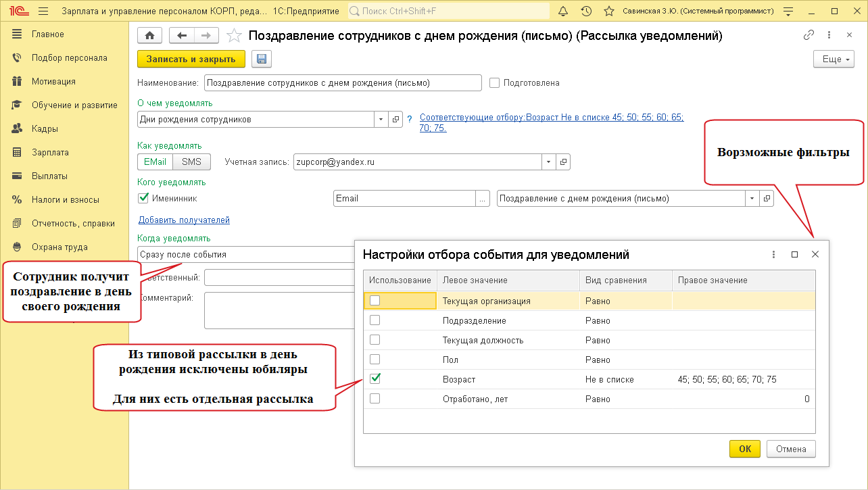Open history clock icon in title bar
868x490 pixels.
tap(586, 11)
